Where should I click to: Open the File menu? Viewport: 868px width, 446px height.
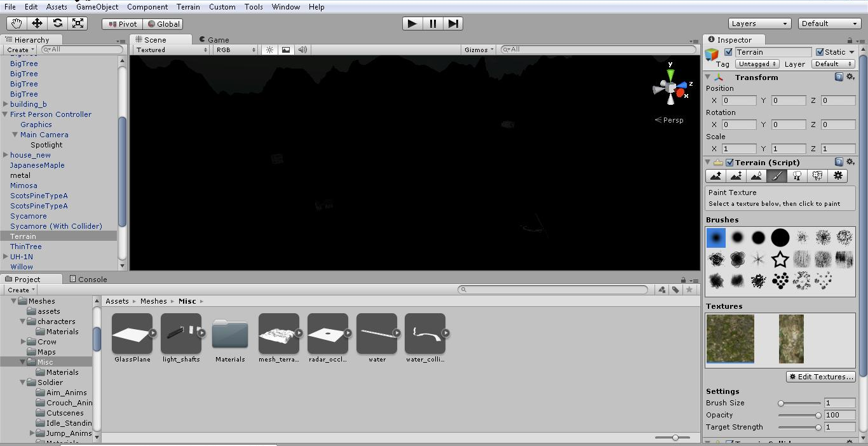(x=10, y=7)
